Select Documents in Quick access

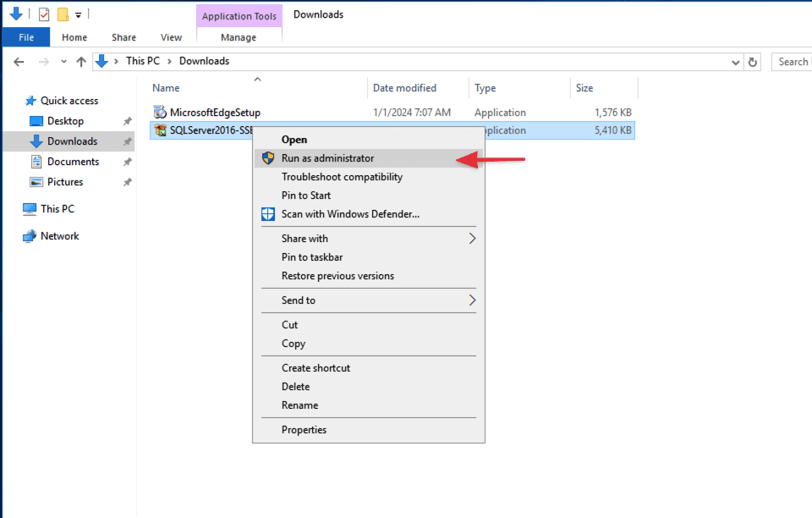(73, 162)
